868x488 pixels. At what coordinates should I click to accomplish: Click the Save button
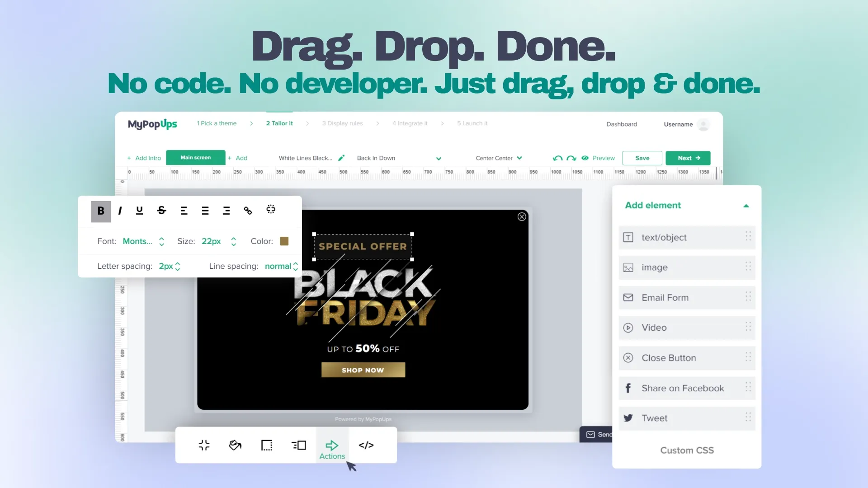642,158
